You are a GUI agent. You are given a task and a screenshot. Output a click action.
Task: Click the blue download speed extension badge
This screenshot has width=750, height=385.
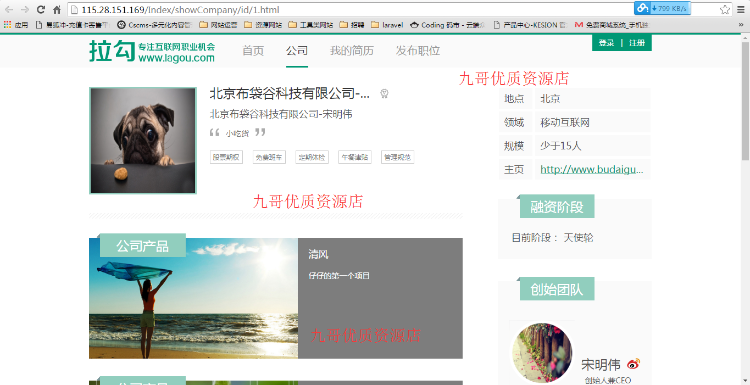pyautogui.click(x=662, y=8)
